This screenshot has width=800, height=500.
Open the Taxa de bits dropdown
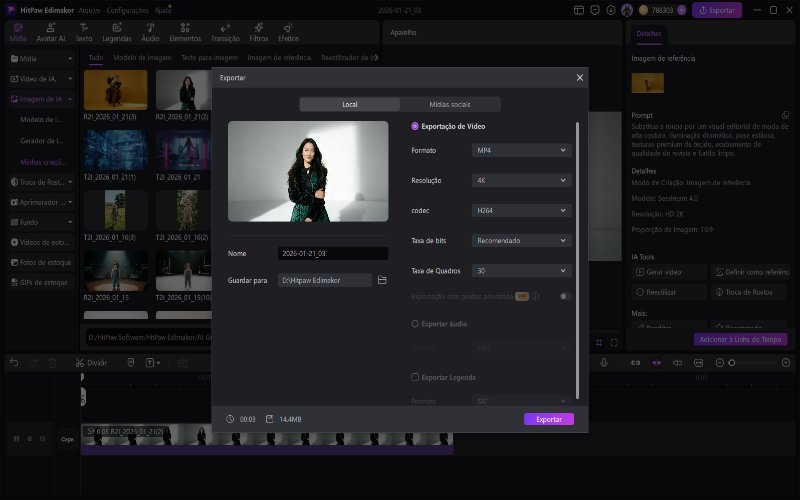click(521, 240)
